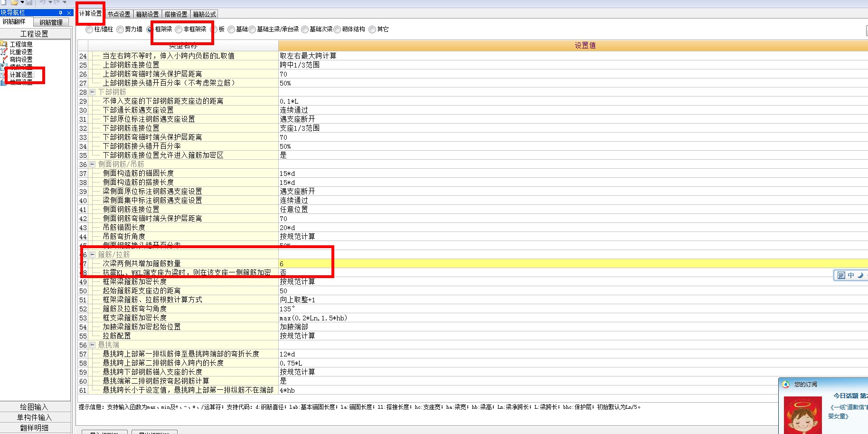Switch to the 搭接设置 tab
868x434 pixels.
click(176, 14)
